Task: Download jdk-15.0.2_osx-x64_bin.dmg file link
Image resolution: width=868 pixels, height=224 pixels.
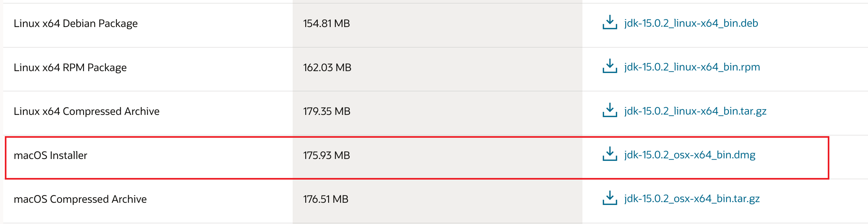Action: 689,155
